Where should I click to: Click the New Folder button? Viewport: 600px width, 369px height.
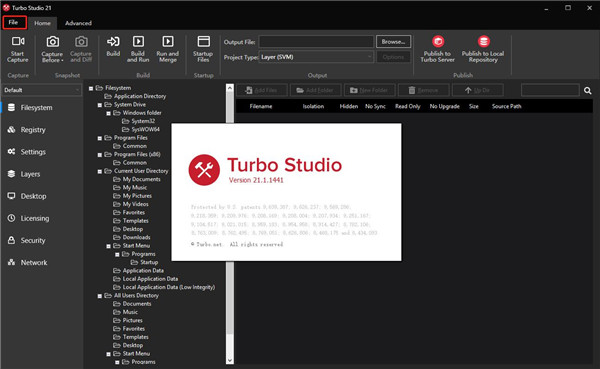tap(369, 90)
